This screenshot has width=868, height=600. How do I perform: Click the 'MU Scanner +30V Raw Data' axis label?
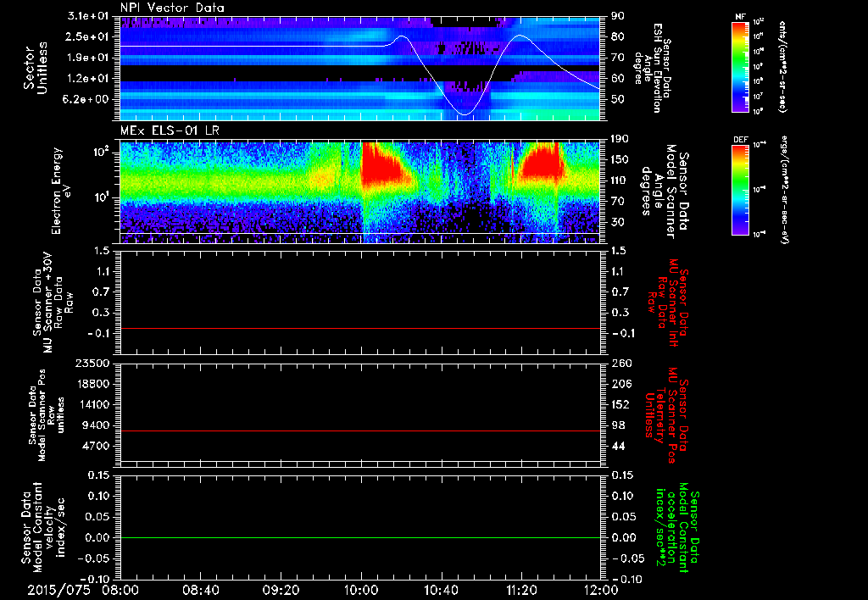(52, 303)
